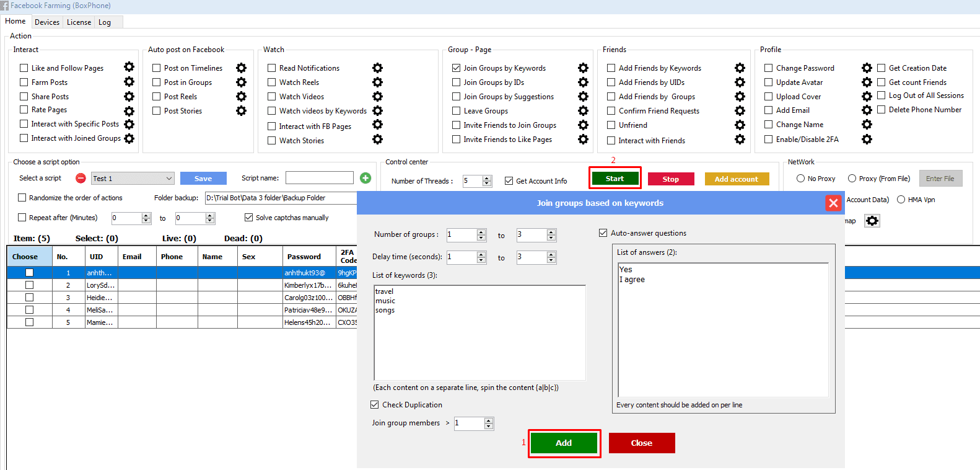Adjust Join group members stepper
The width and height of the screenshot is (980, 470).
489,423
